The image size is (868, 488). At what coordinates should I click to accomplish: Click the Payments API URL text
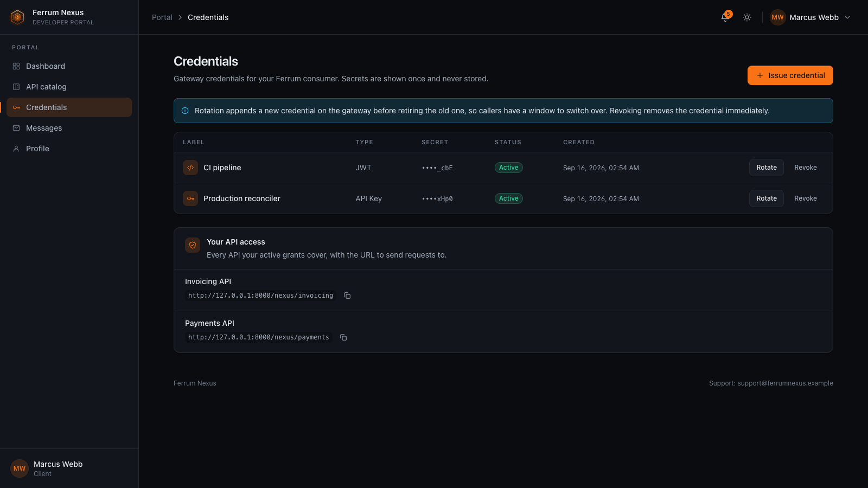(x=259, y=337)
